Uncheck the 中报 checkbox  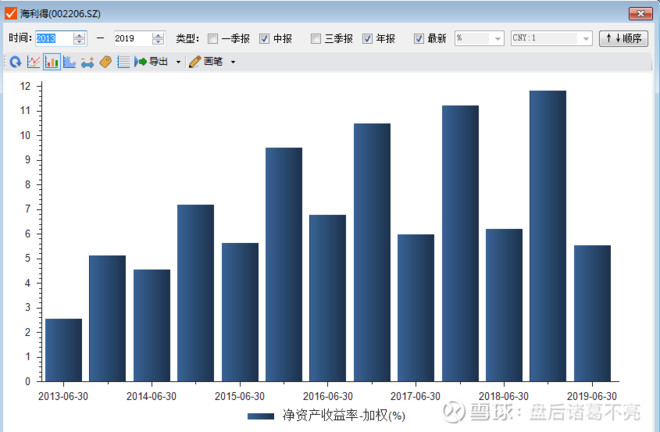tap(264, 39)
